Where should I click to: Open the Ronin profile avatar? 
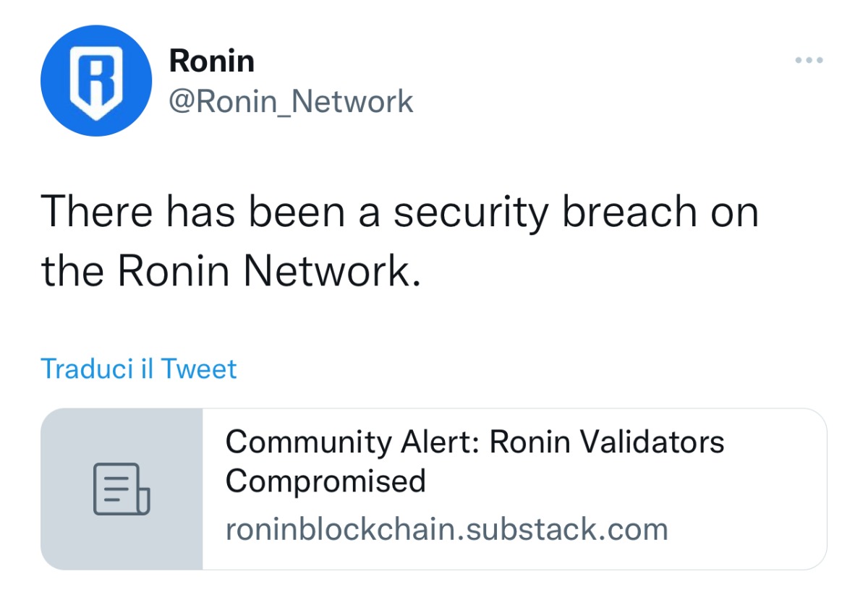pos(95,80)
